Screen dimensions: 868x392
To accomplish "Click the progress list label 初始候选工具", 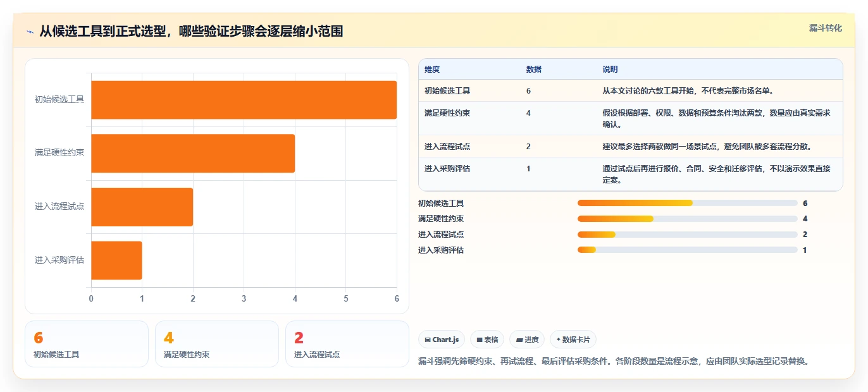I will (x=441, y=204).
